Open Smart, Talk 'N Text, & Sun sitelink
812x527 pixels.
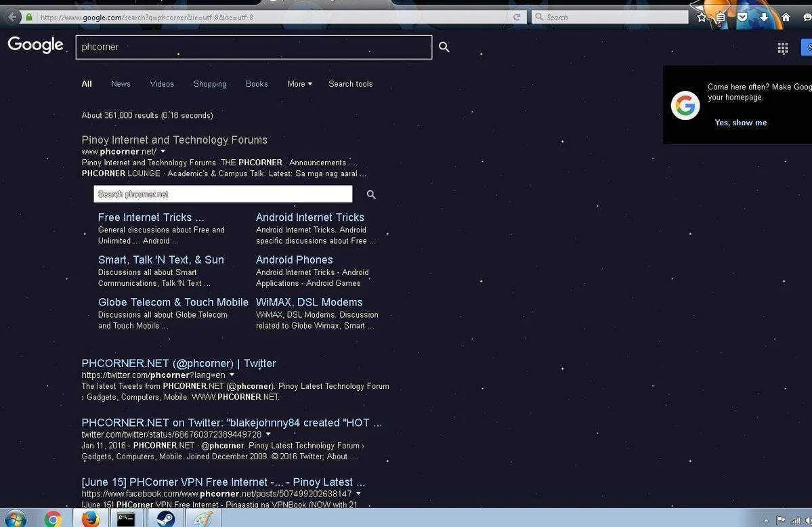click(161, 259)
